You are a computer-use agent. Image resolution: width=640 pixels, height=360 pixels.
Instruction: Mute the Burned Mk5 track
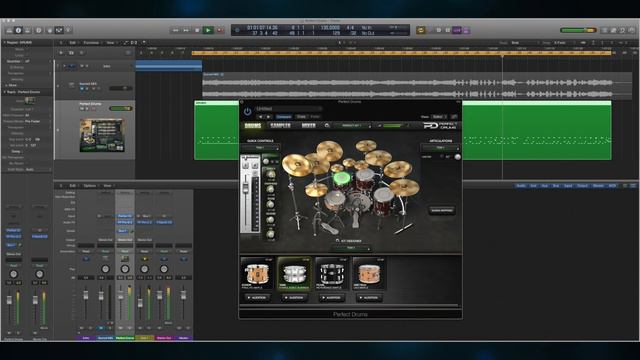(82, 88)
